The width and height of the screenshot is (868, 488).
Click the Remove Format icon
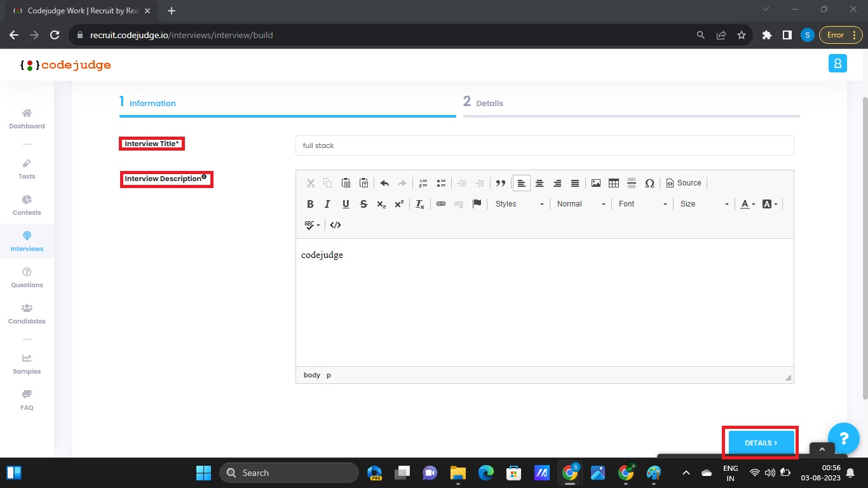point(420,203)
